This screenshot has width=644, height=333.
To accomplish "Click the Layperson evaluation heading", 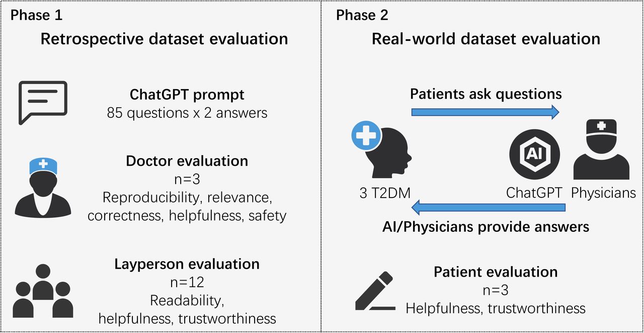I will click(x=187, y=263).
